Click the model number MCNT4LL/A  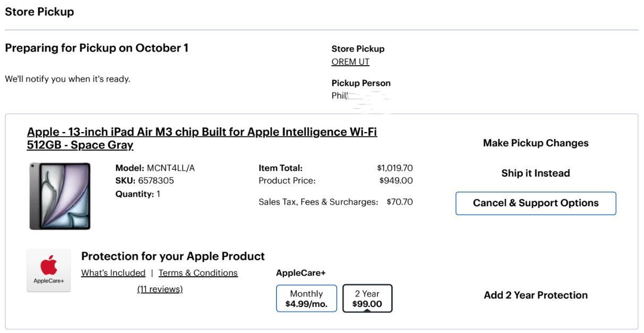pos(171,168)
